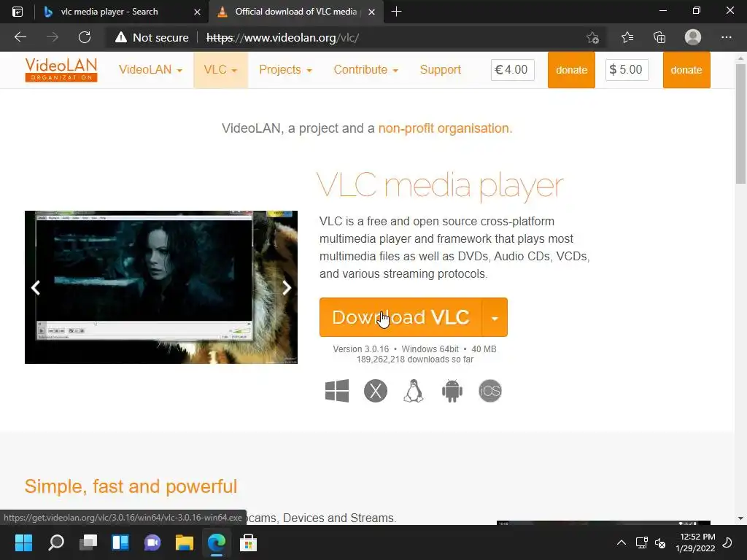
Task: Choose the iOS platform icon
Action: click(490, 391)
